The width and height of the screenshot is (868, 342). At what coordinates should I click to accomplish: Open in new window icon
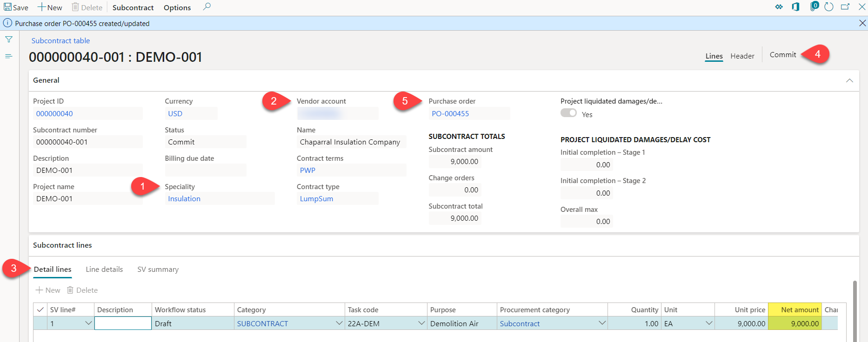click(x=845, y=7)
